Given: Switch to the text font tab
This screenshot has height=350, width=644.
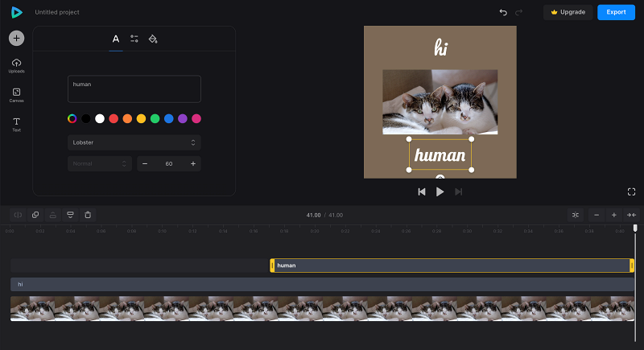Looking at the screenshot, I should click(x=116, y=39).
